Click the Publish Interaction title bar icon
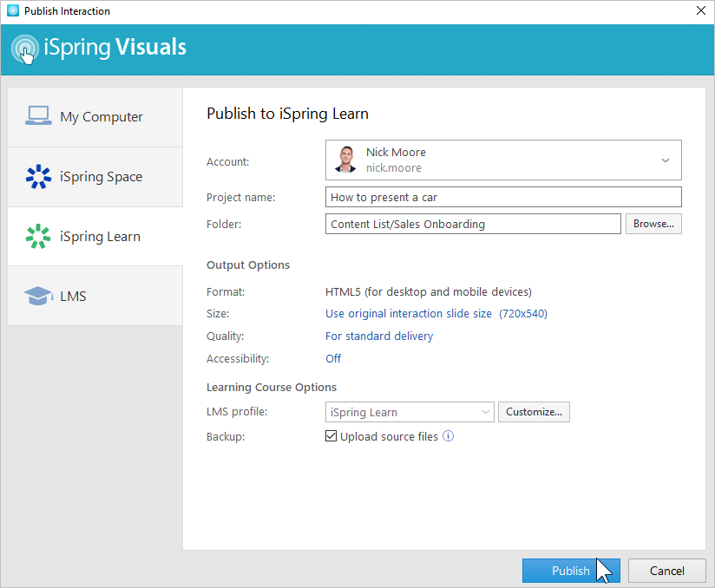Image resolution: width=715 pixels, height=588 pixels. pyautogui.click(x=12, y=11)
